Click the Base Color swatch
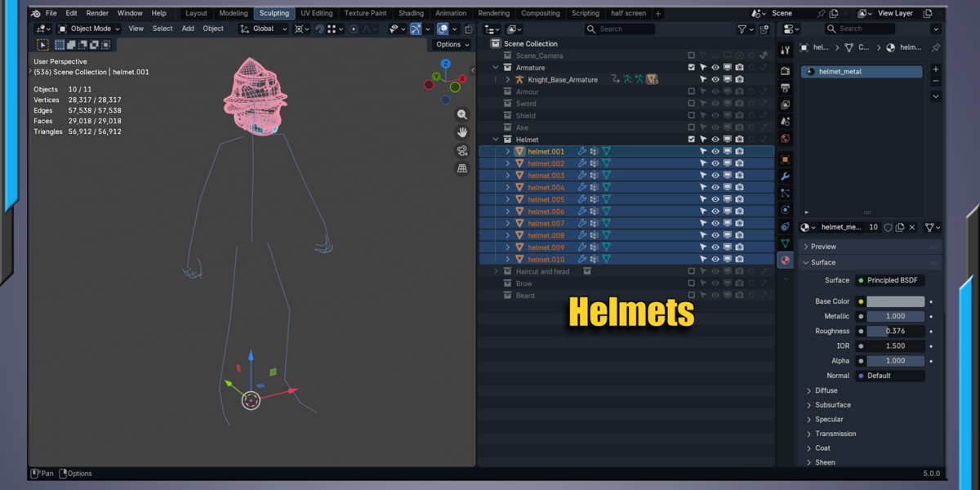 [895, 301]
